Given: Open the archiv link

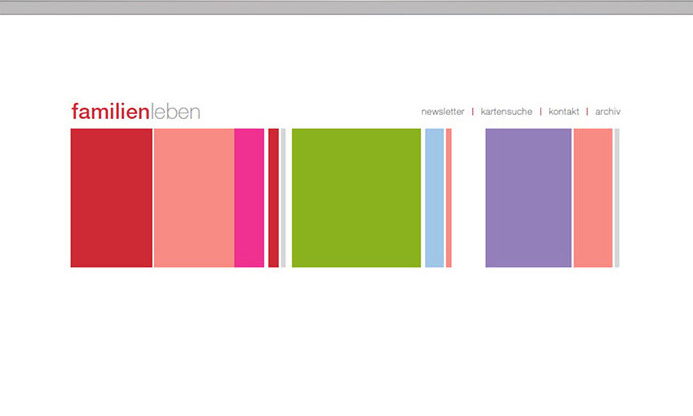Looking at the screenshot, I should 607,112.
